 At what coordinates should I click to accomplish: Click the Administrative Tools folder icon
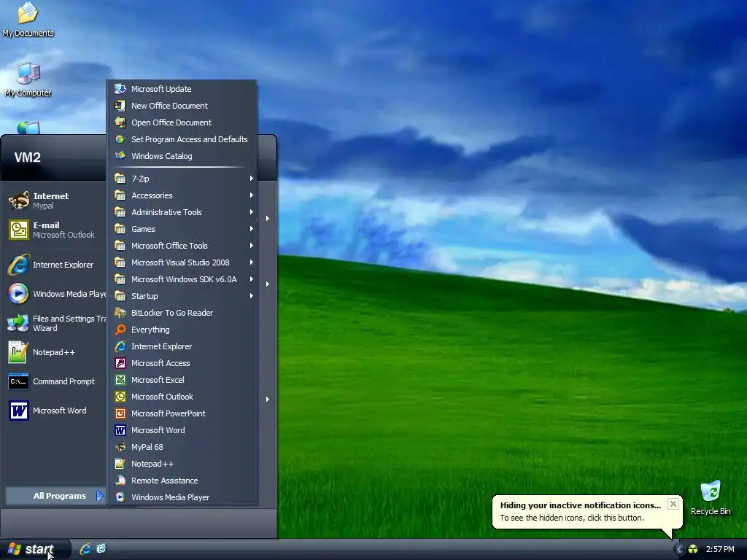pyautogui.click(x=120, y=212)
